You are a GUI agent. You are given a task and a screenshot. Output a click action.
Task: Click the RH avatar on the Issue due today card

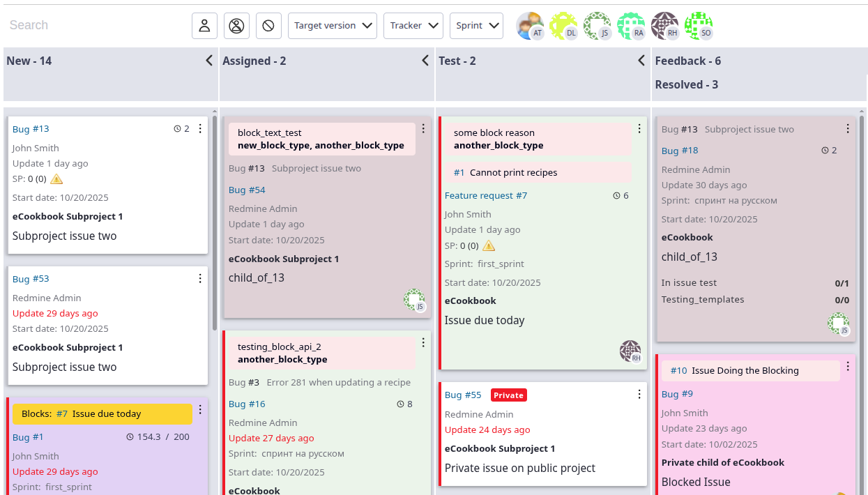coord(631,351)
